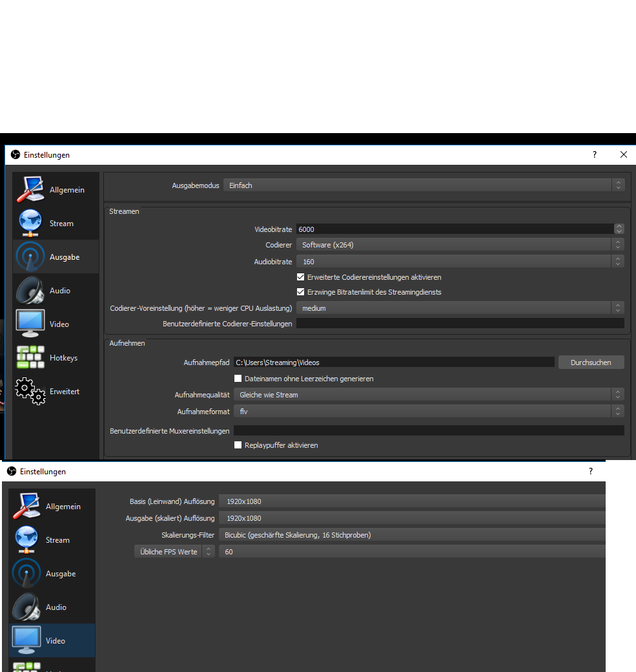Screen dimensions: 636x672
Task: Enable Replaypuffer aktivieren checkbox
Action: 238,445
